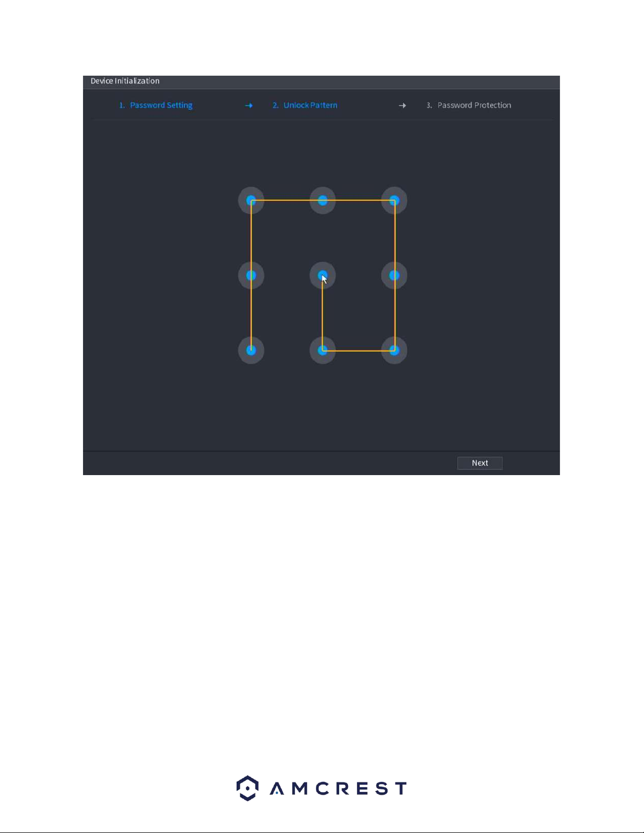Screen dimensions: 644x833
Task: Select the Unlock Pattern step label
Action: pos(310,105)
